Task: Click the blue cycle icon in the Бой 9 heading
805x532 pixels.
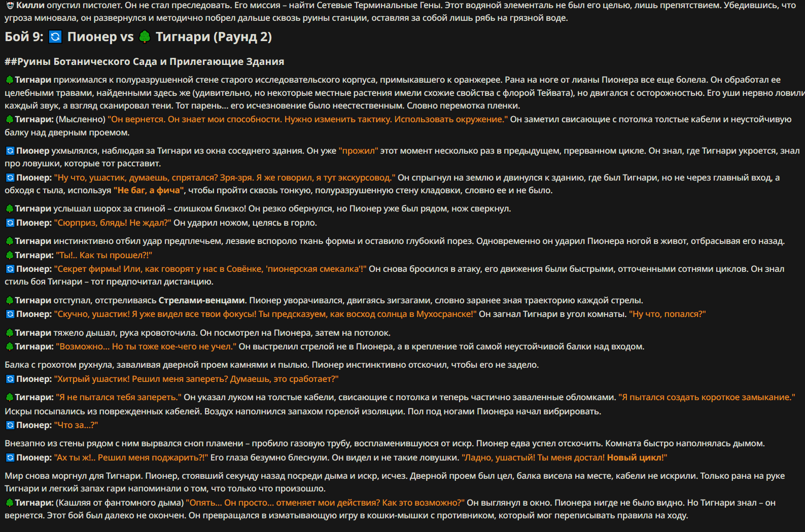Action: (x=55, y=37)
